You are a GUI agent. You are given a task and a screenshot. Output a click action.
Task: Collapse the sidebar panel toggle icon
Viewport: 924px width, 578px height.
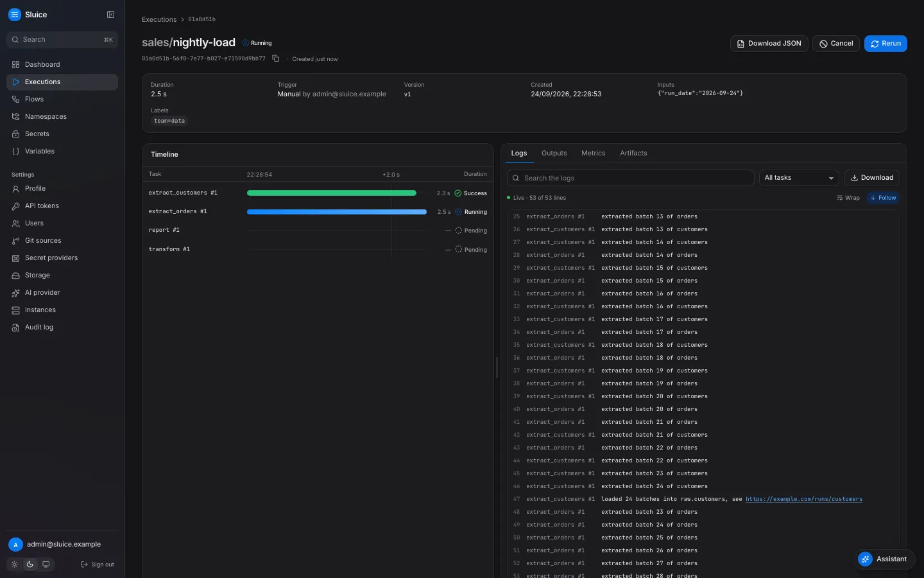click(x=110, y=15)
